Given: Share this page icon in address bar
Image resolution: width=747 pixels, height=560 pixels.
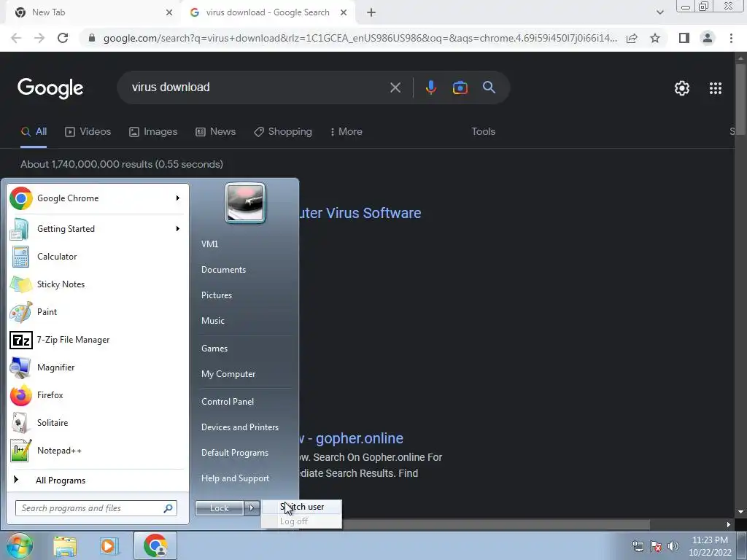Looking at the screenshot, I should (x=632, y=38).
